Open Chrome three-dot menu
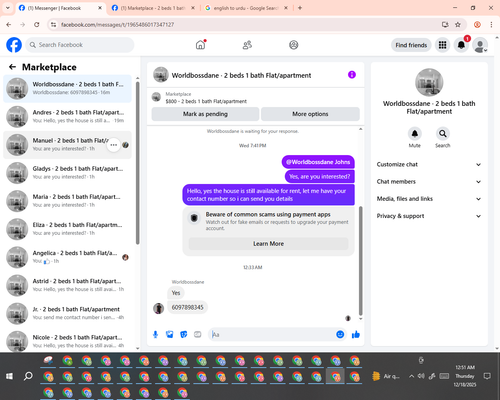The width and height of the screenshot is (500, 400). (x=491, y=24)
